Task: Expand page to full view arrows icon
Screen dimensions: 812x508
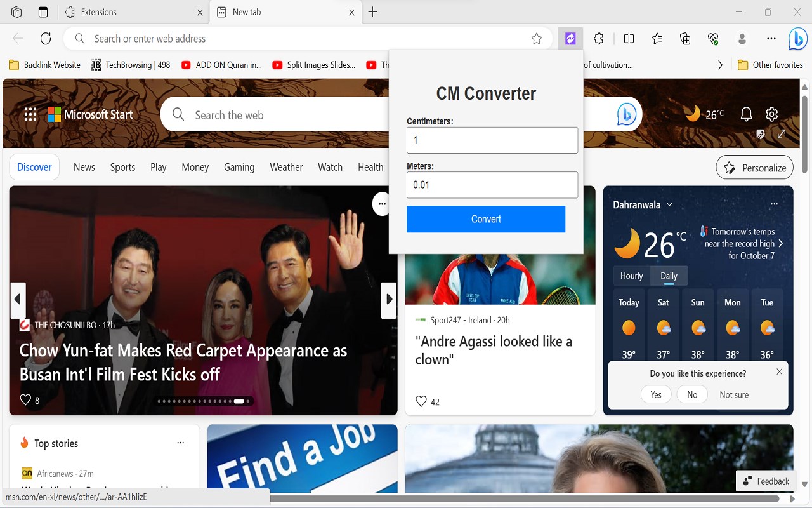Action: coord(782,134)
